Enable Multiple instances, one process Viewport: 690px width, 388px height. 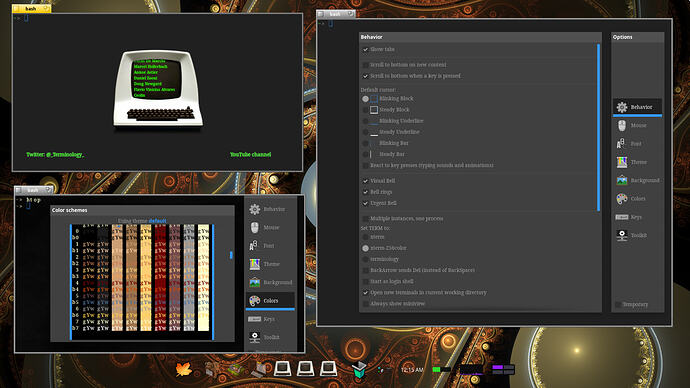365,219
